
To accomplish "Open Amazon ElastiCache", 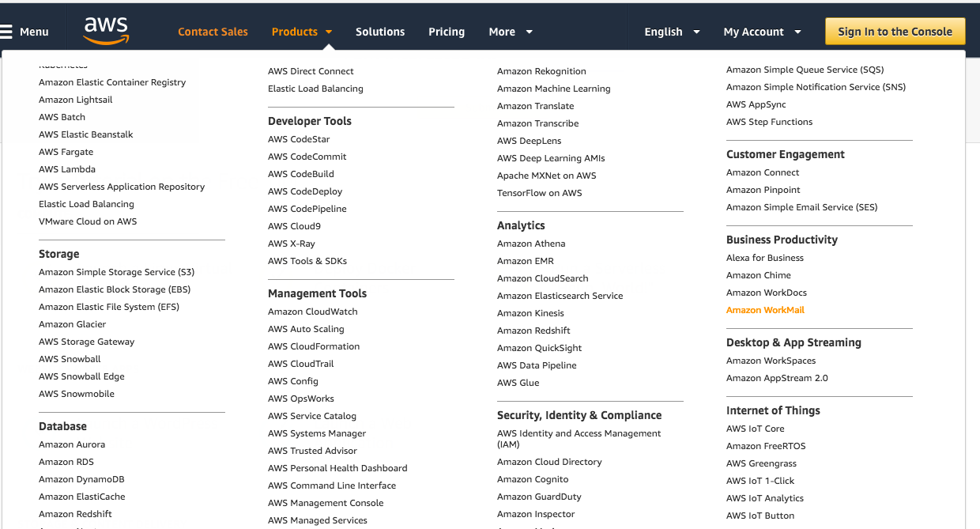I will point(82,497).
